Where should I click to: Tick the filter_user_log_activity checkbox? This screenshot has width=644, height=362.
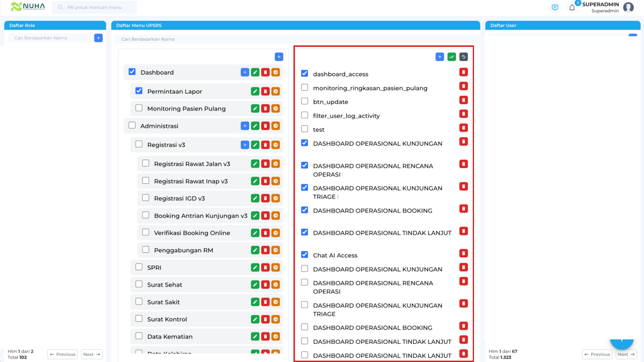click(305, 115)
